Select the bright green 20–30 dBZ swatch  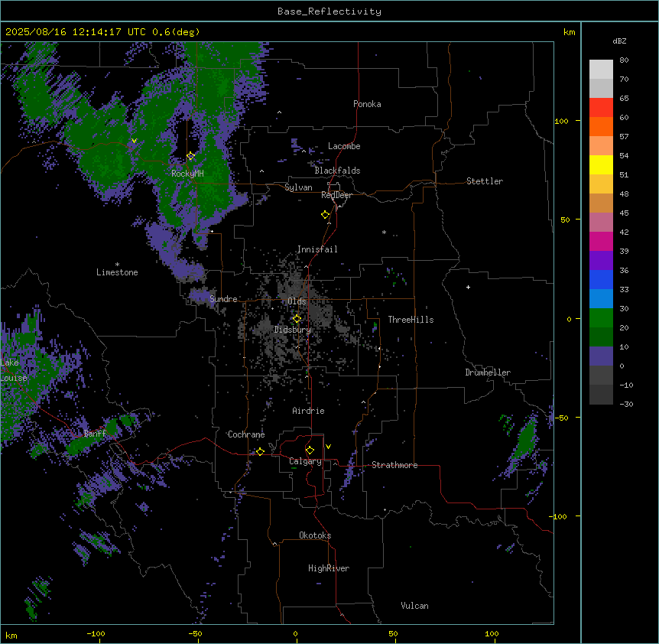click(x=601, y=318)
